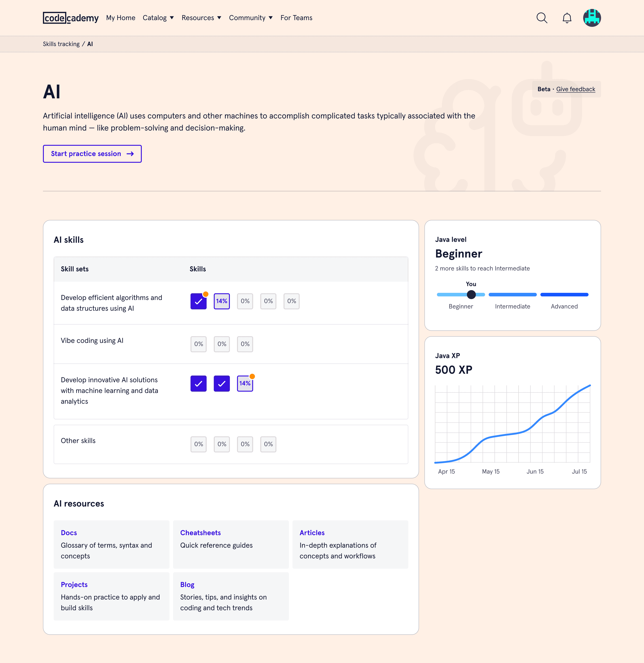Click second 0% box in Other skills row
The image size is (644, 663).
tap(222, 444)
